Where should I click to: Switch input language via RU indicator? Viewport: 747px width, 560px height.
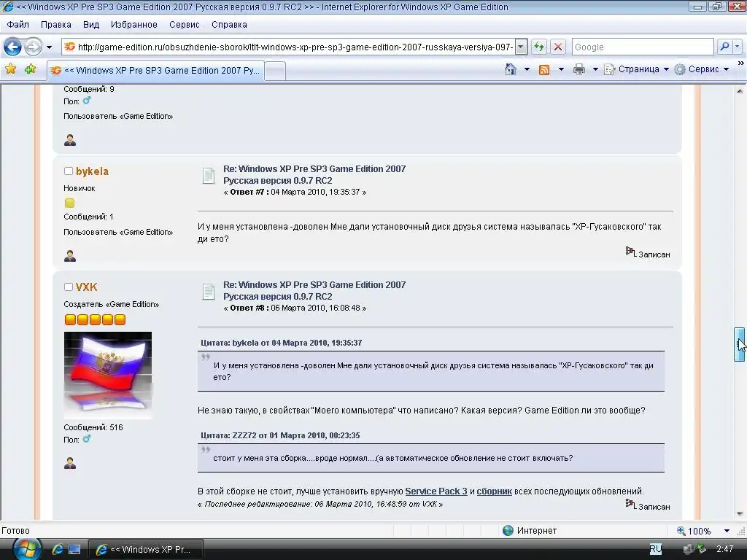click(x=656, y=549)
